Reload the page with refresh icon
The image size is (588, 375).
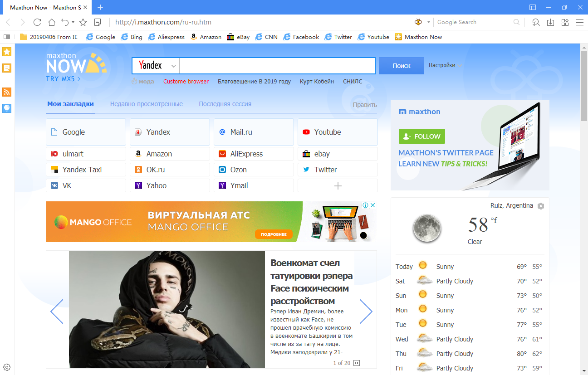click(37, 22)
